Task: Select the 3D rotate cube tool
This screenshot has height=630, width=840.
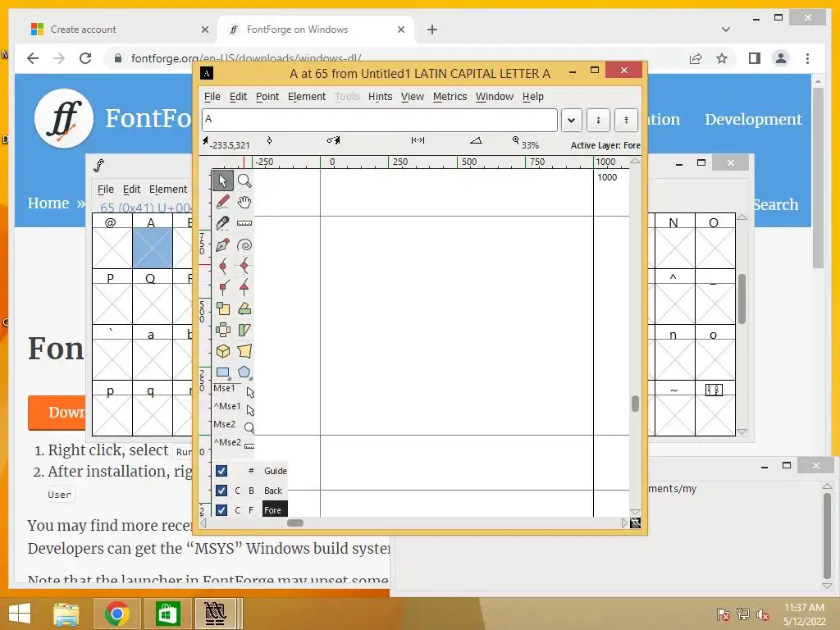Action: coord(223,351)
